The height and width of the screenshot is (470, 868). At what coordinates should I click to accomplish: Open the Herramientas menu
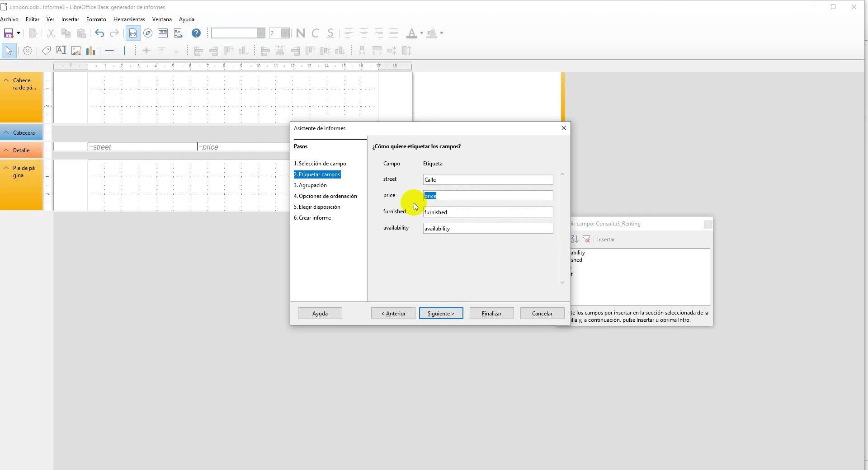(x=129, y=19)
